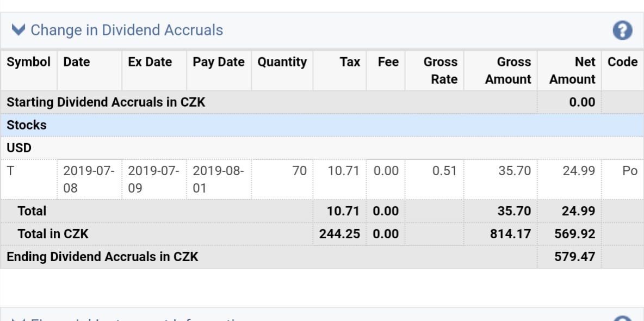Select the Code column header
The height and width of the screenshot is (321, 644).
(x=622, y=62)
